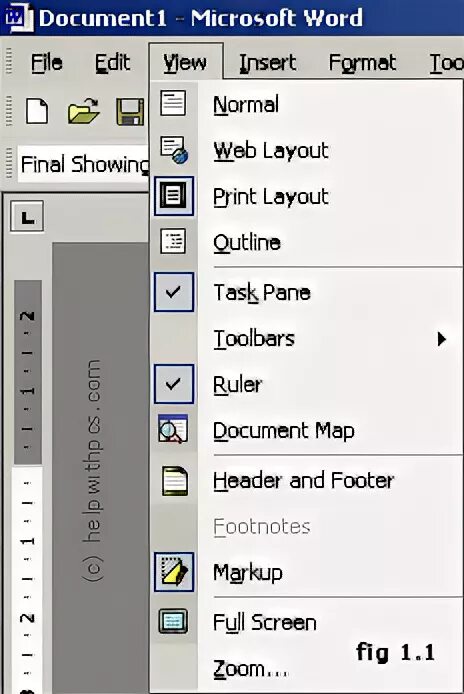The width and height of the screenshot is (464, 694).
Task: Toggle the Markup highlighted pencil icon
Action: (x=174, y=572)
